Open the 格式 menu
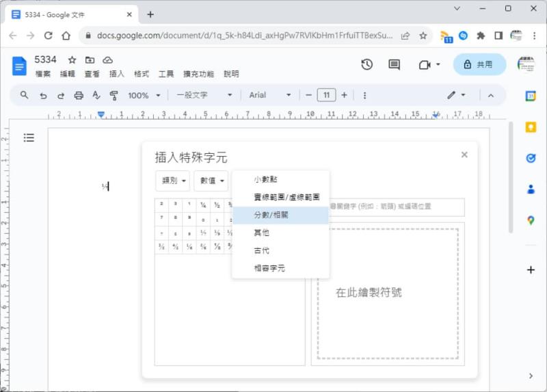 click(142, 74)
